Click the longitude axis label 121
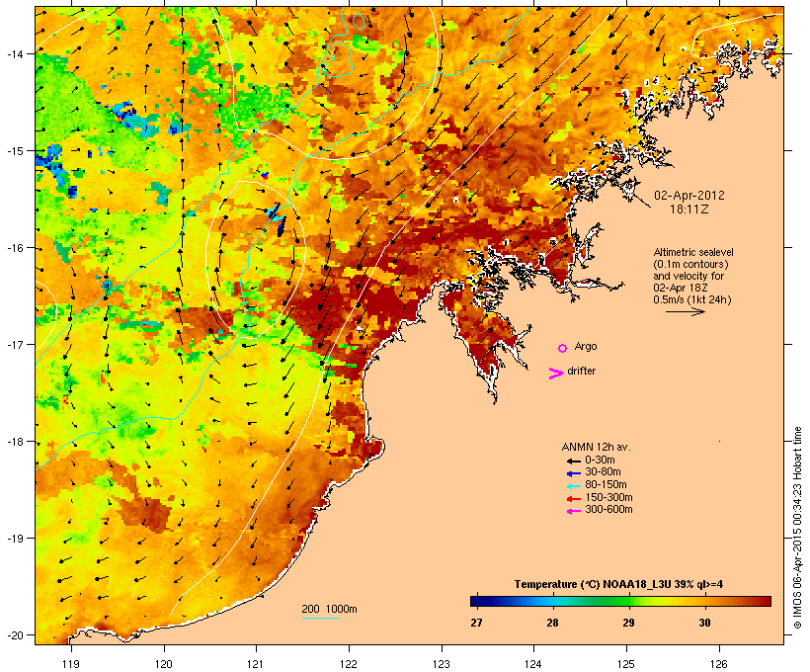This screenshot has height=672, width=810. (256, 664)
